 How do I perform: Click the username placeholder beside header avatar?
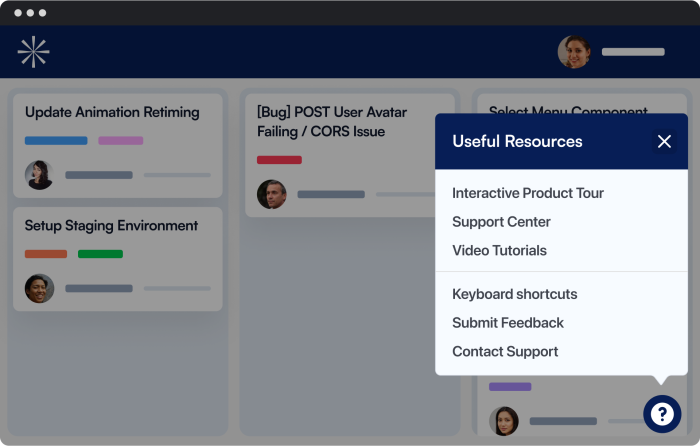633,52
